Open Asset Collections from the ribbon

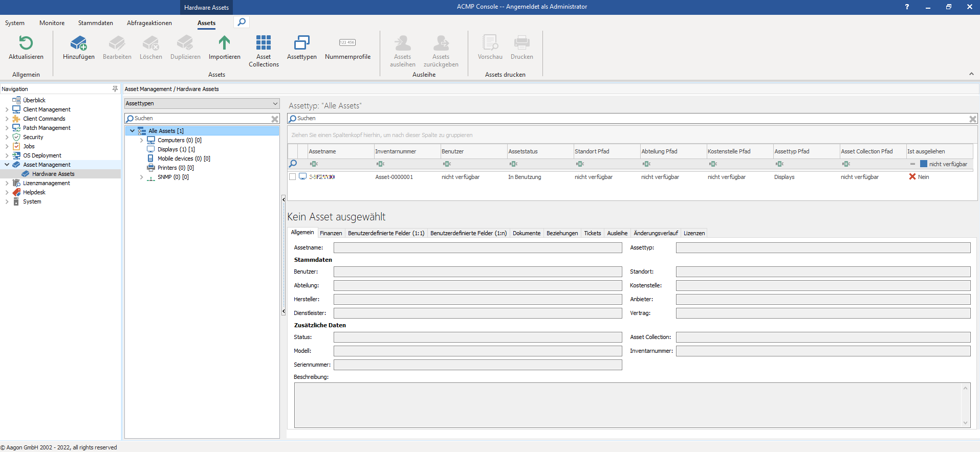264,51
